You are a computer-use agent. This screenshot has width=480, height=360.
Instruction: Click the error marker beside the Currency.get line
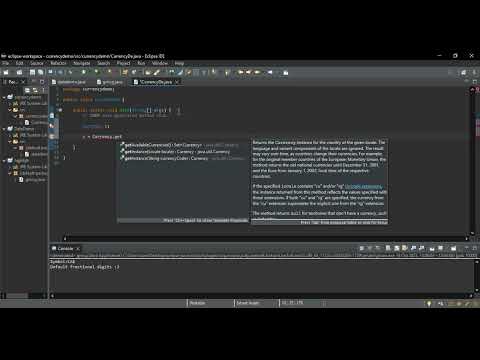click(x=52, y=137)
